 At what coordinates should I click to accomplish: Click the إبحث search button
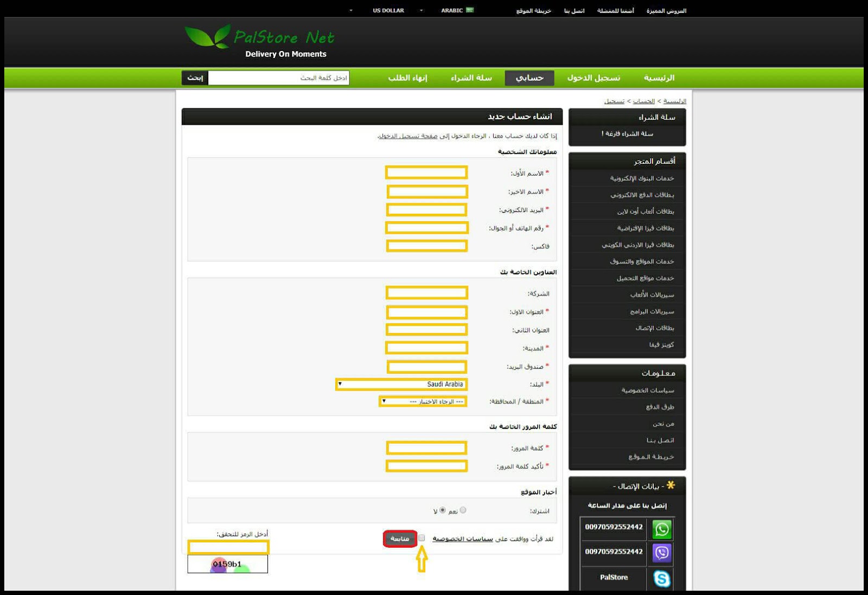tap(195, 78)
